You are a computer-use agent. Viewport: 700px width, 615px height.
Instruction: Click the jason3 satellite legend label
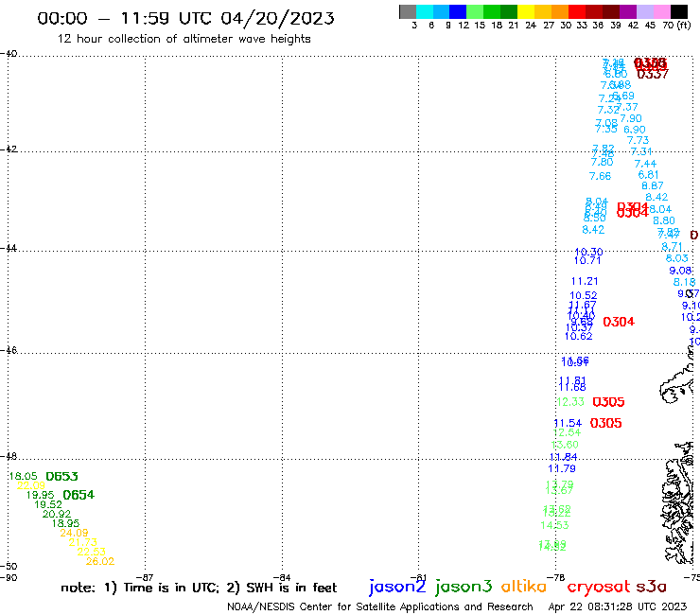point(464,587)
